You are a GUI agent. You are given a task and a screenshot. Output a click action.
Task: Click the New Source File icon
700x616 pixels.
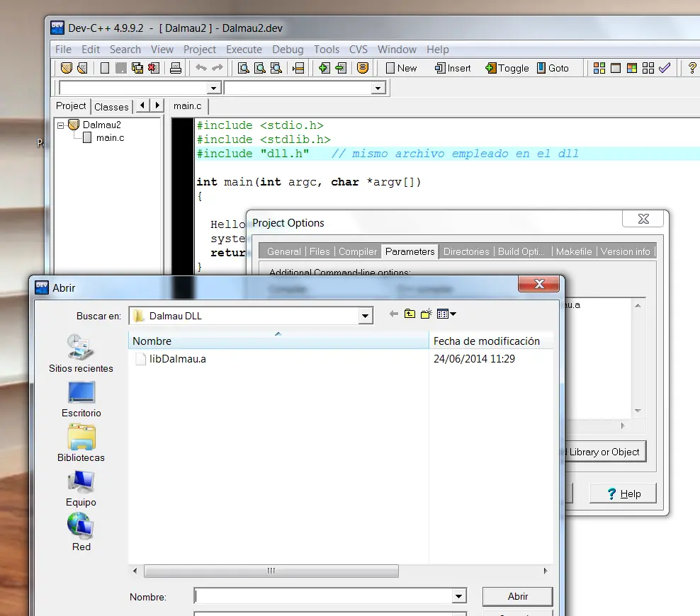[105, 68]
